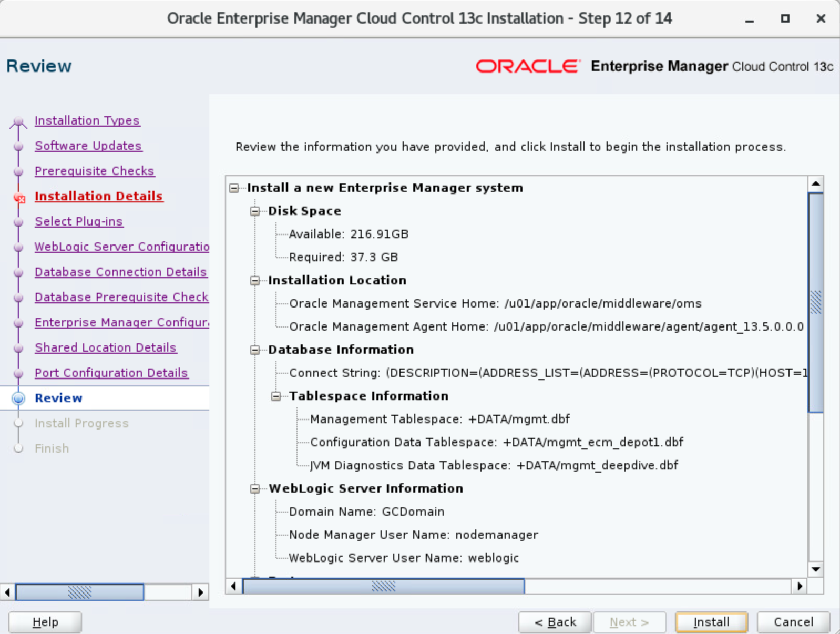Click the step list horizontal scrollbar thumb

[80, 592]
